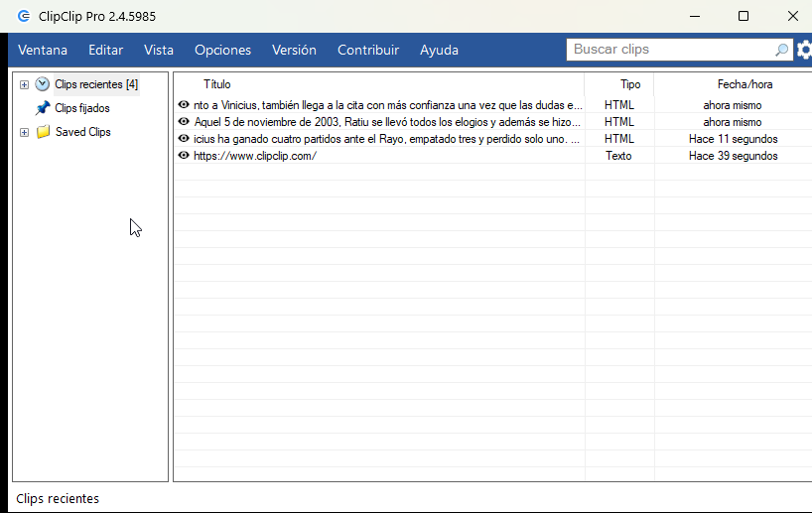Minimize the ClipClip Pro window

tap(695, 16)
